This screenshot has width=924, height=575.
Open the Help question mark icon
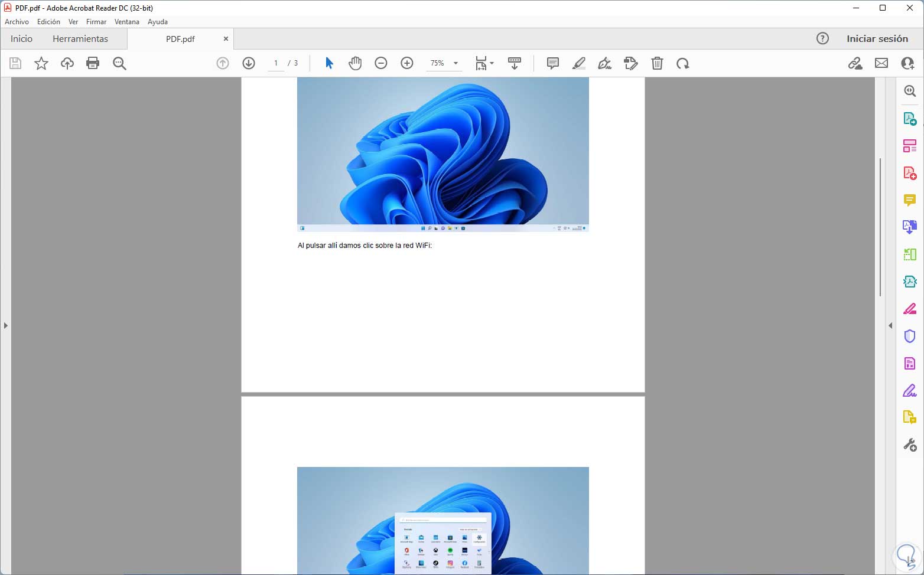(x=822, y=38)
